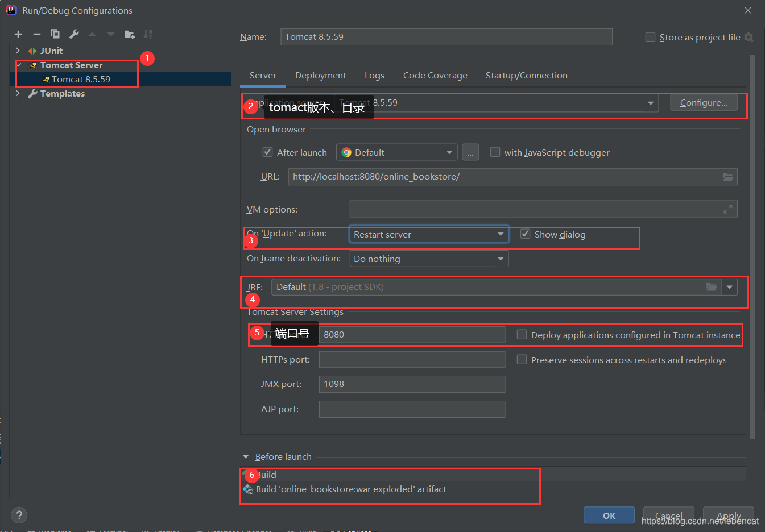Expand the VM options field
This screenshot has height=532, width=765.
coord(728,209)
